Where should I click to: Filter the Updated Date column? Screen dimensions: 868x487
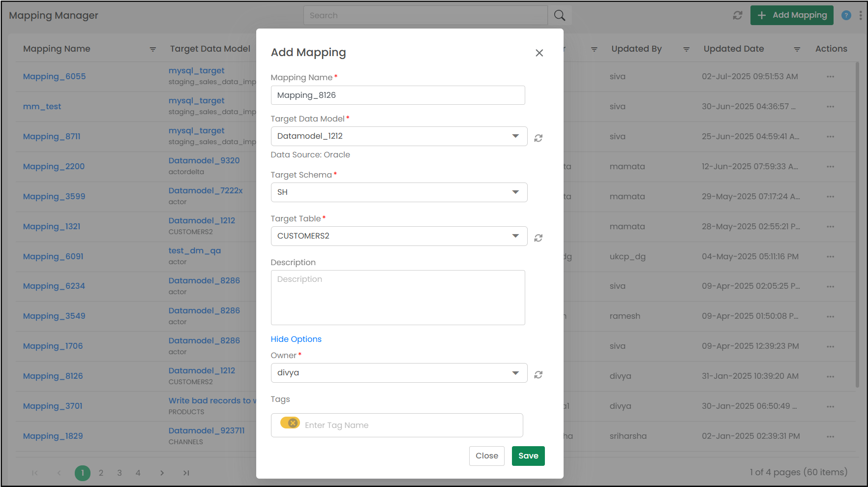[x=797, y=49]
